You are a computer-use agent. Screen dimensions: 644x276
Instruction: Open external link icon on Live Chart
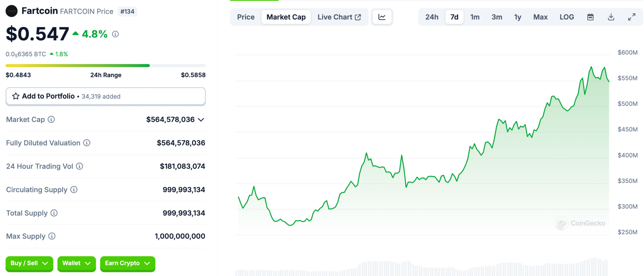(358, 17)
